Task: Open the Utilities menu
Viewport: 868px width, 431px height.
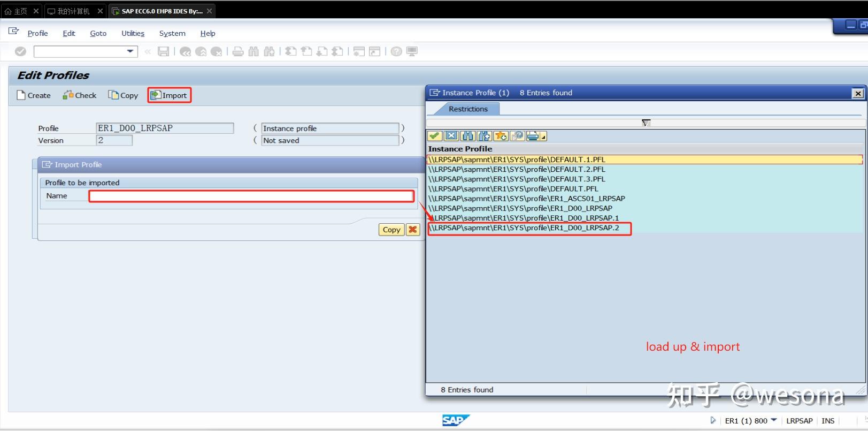Action: tap(133, 33)
